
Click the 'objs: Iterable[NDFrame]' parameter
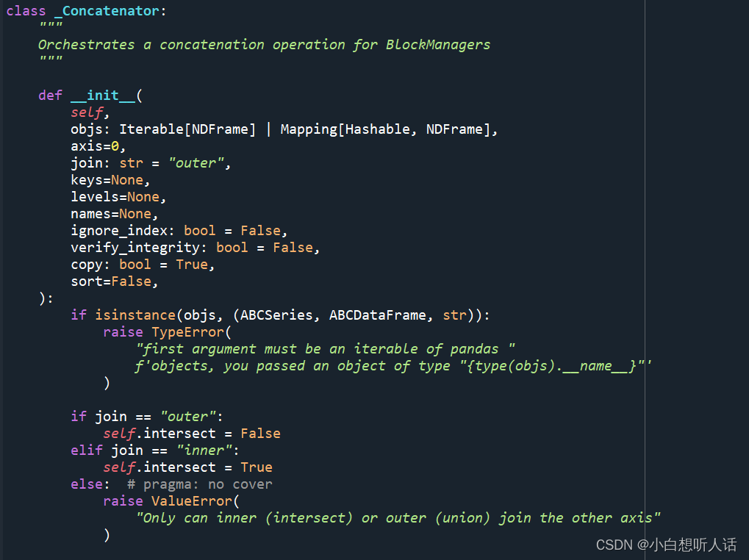click(x=163, y=129)
